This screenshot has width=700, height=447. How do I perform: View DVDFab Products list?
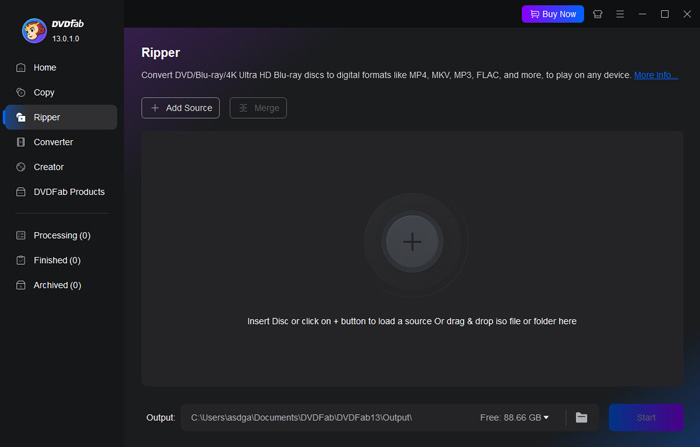(60, 192)
